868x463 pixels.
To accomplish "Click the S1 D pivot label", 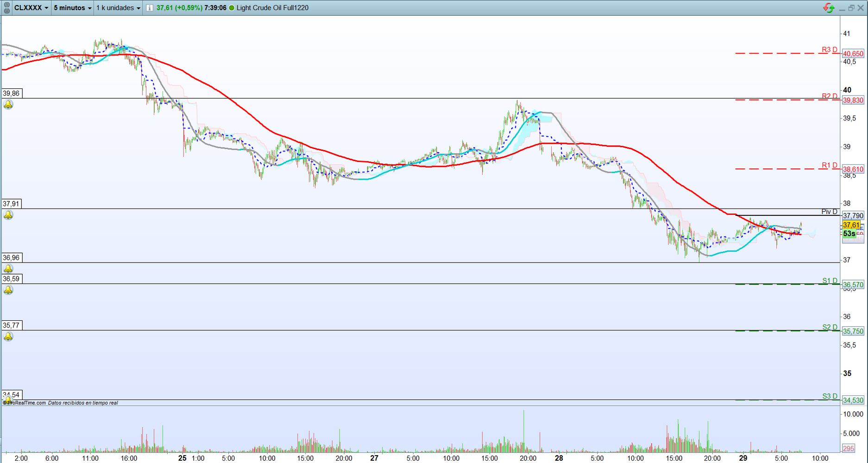I will [x=830, y=281].
